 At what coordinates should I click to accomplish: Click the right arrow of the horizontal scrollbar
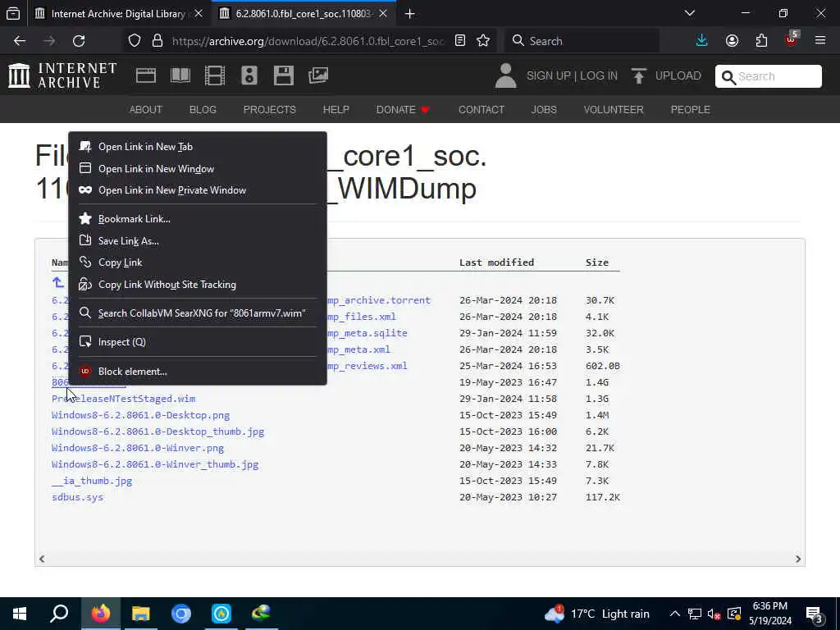(x=797, y=559)
